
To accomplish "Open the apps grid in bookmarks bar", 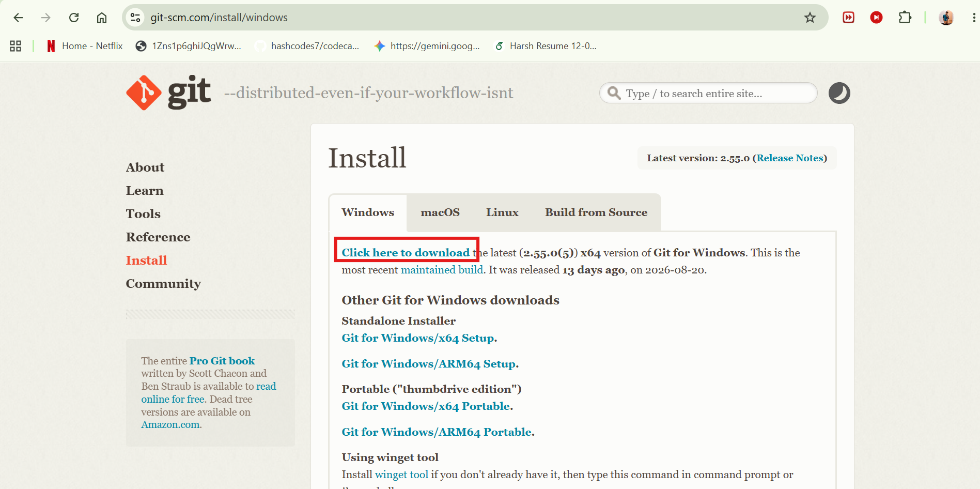I will 15,46.
